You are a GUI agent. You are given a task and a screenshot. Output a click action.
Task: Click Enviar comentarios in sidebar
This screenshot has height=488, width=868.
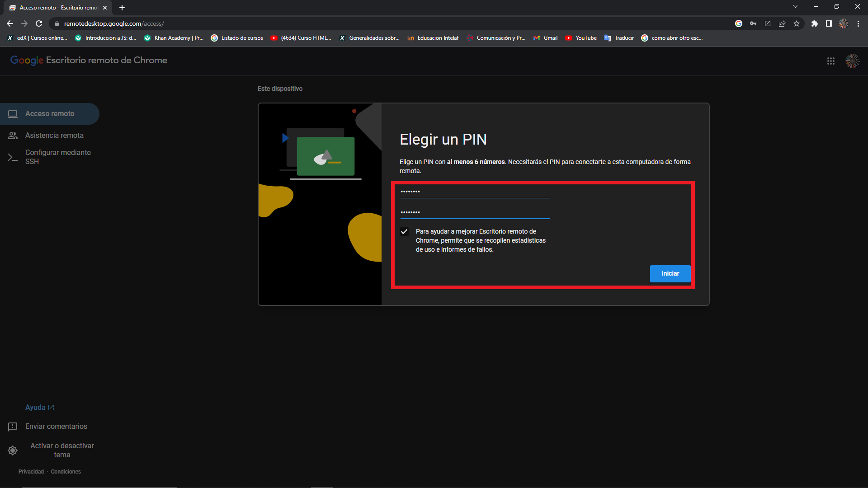pyautogui.click(x=56, y=426)
